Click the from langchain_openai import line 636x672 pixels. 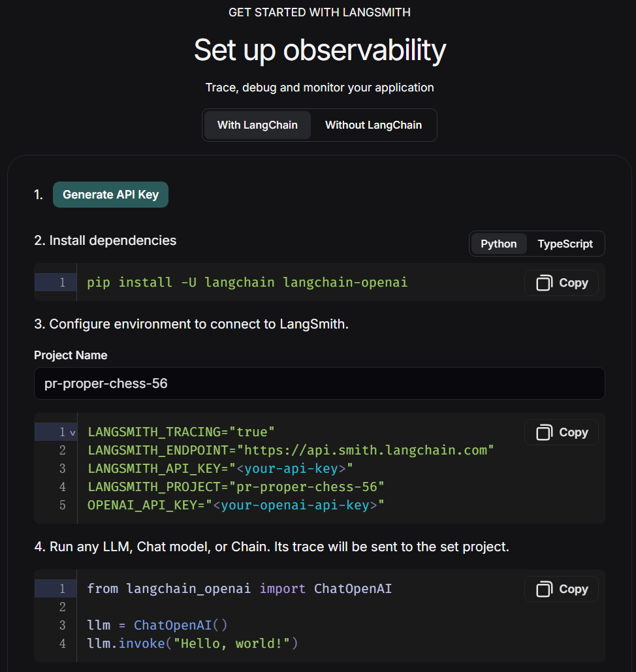coord(239,589)
